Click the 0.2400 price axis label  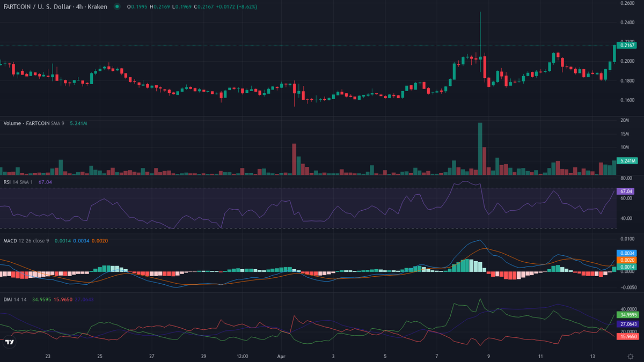pos(627,23)
